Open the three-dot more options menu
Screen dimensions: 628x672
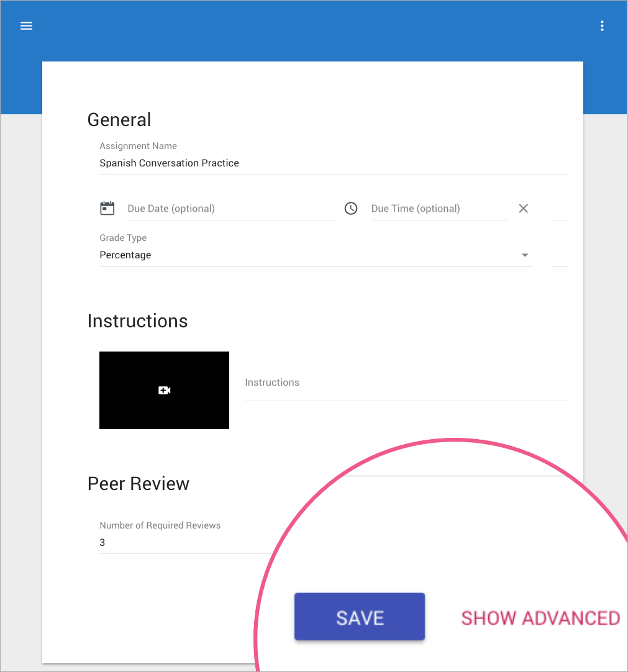[x=601, y=26]
